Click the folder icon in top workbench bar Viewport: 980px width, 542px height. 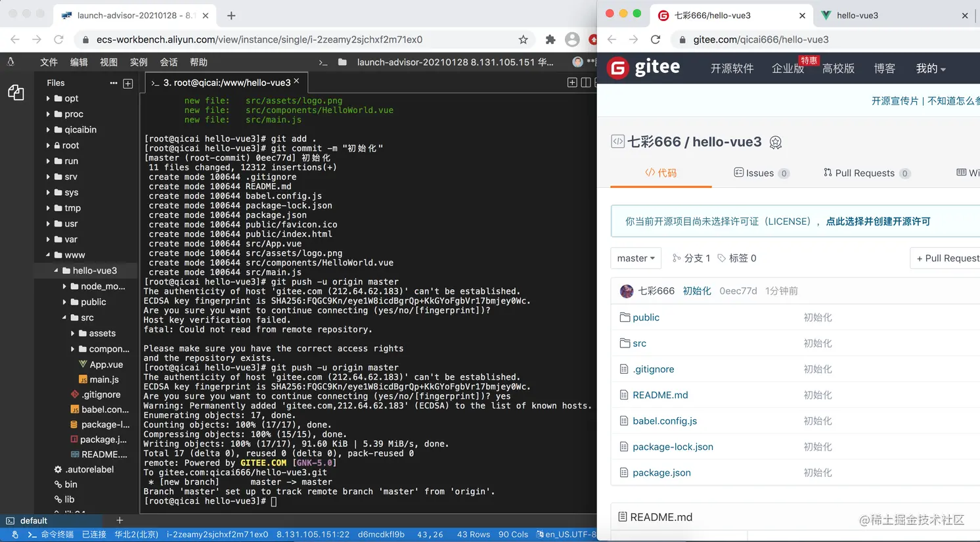tap(342, 62)
